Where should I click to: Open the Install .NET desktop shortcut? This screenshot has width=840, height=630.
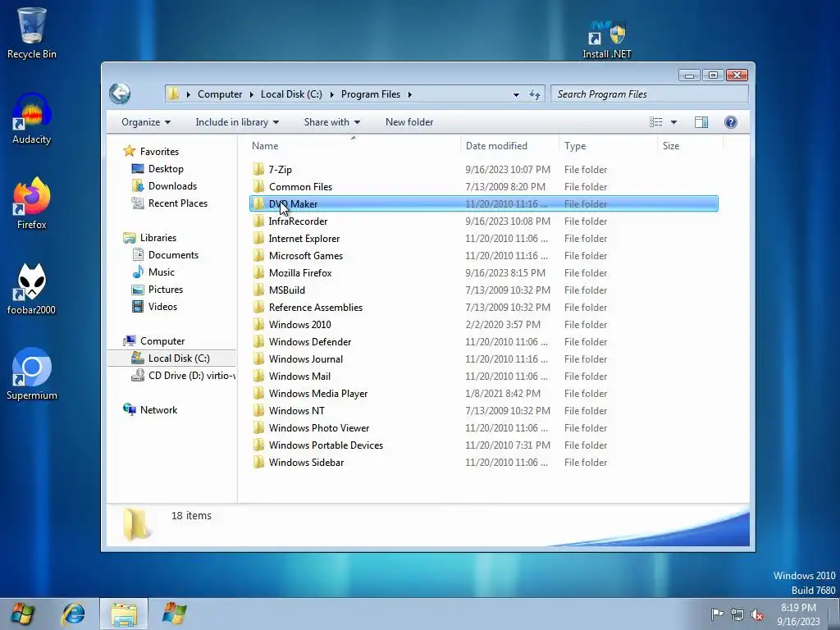607,40
